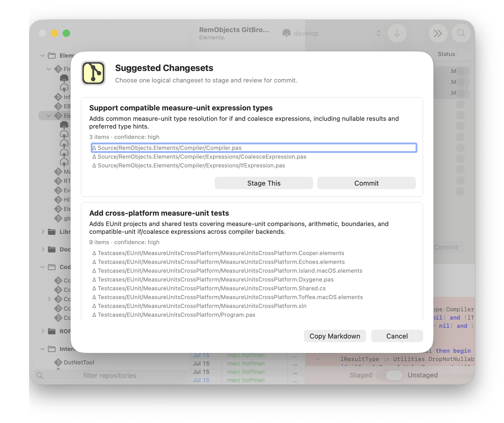Click the Status column header

[446, 54]
